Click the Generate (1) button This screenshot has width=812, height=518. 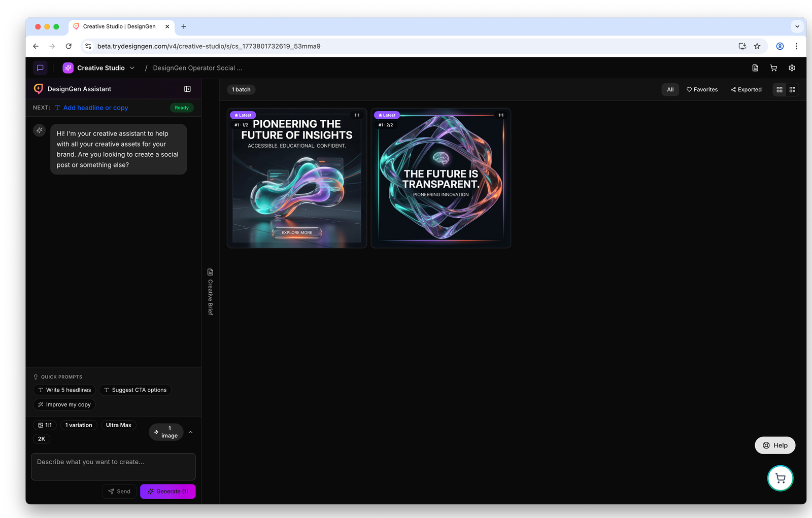(167, 492)
